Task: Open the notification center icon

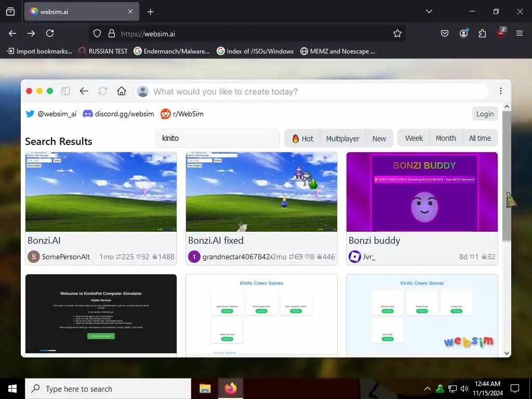Action: 515,389
